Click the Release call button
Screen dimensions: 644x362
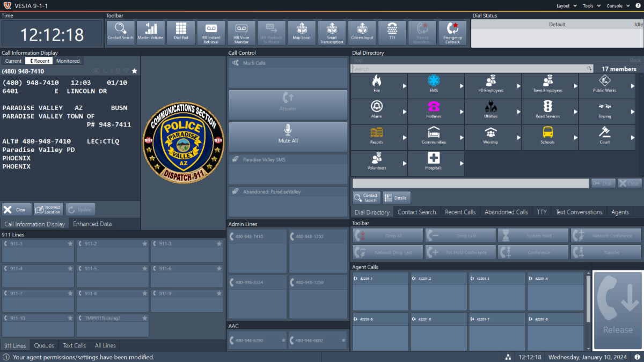(x=618, y=311)
